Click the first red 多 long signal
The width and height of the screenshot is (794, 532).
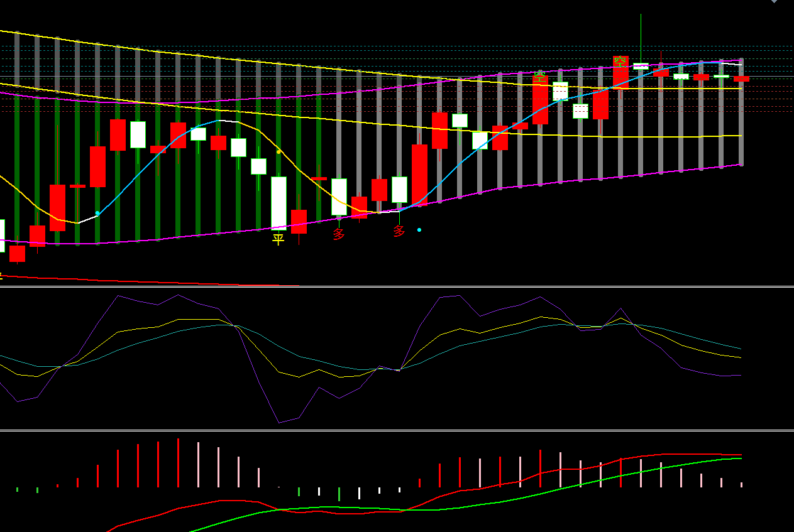tap(339, 234)
